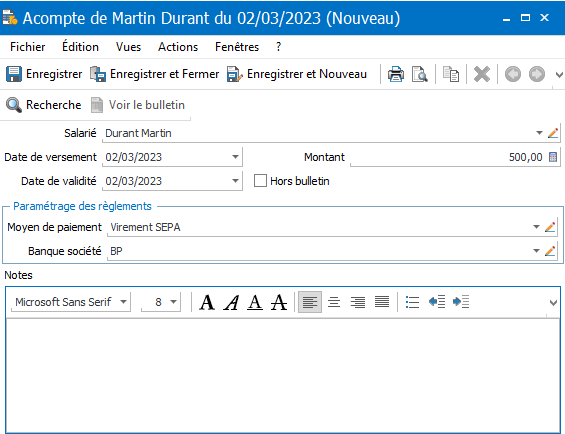The width and height of the screenshot is (565, 434).
Task: Check the Hors bulletin checkbox
Action: click(260, 181)
